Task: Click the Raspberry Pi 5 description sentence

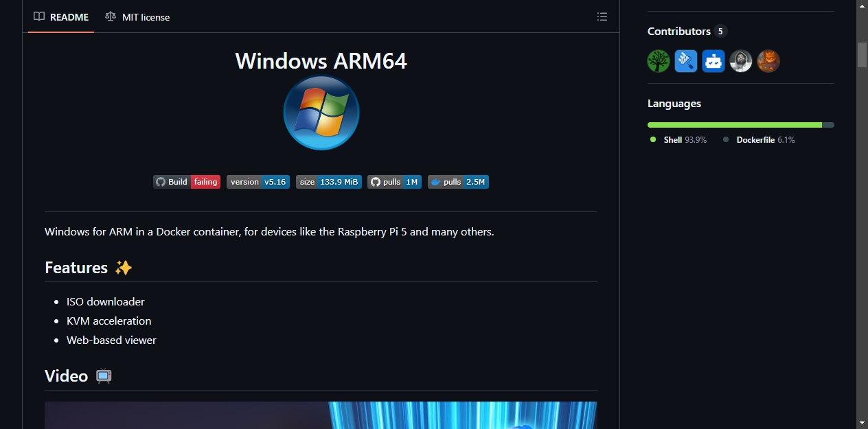Action: [269, 232]
